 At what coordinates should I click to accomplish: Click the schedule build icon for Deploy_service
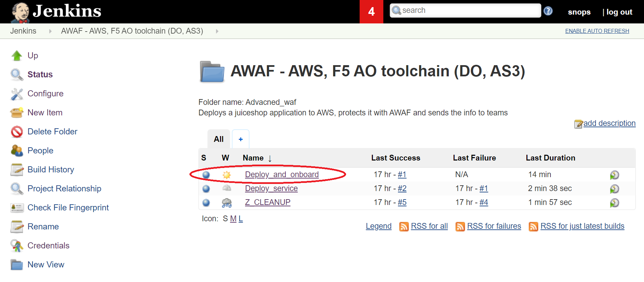point(614,189)
